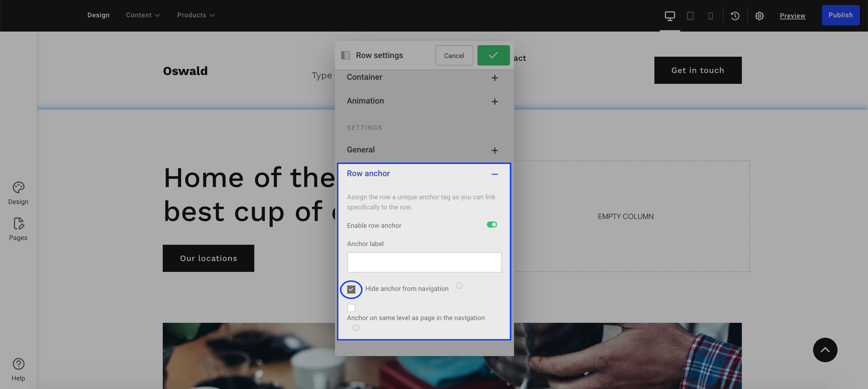Image resolution: width=868 pixels, height=389 pixels.
Task: Click into the Anchor label field
Action: pos(424,262)
